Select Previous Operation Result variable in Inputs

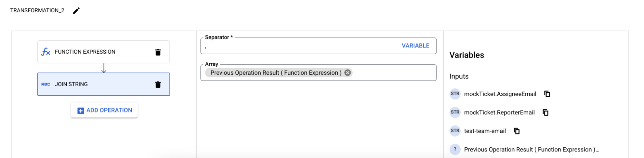pos(531,150)
